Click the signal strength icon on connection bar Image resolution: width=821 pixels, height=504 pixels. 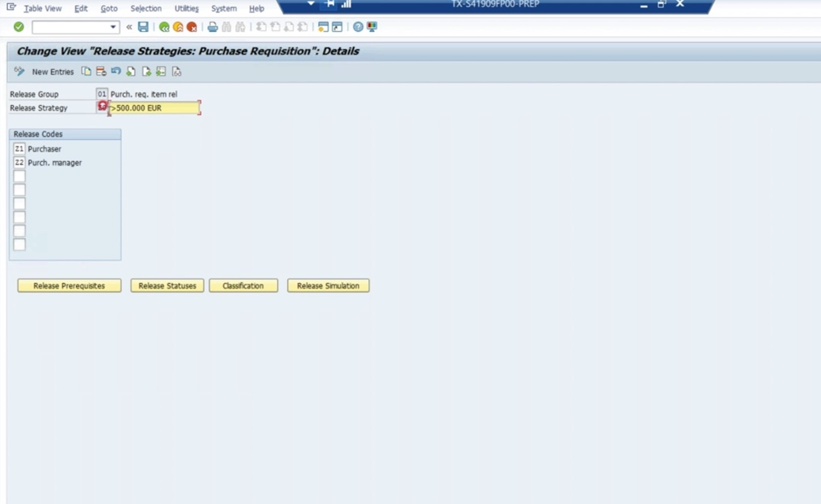[x=346, y=4]
